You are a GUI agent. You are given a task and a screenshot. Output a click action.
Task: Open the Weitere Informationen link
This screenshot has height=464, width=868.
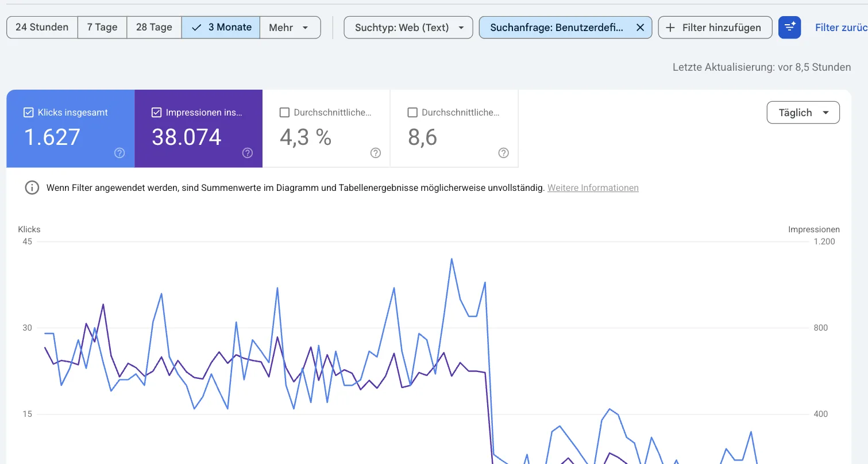(593, 187)
